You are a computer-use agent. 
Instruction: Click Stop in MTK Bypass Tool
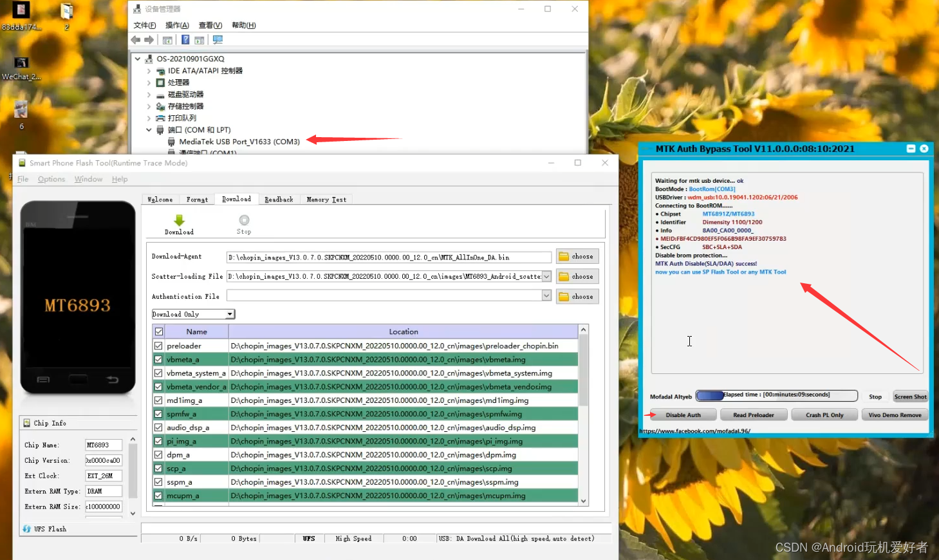(x=875, y=397)
